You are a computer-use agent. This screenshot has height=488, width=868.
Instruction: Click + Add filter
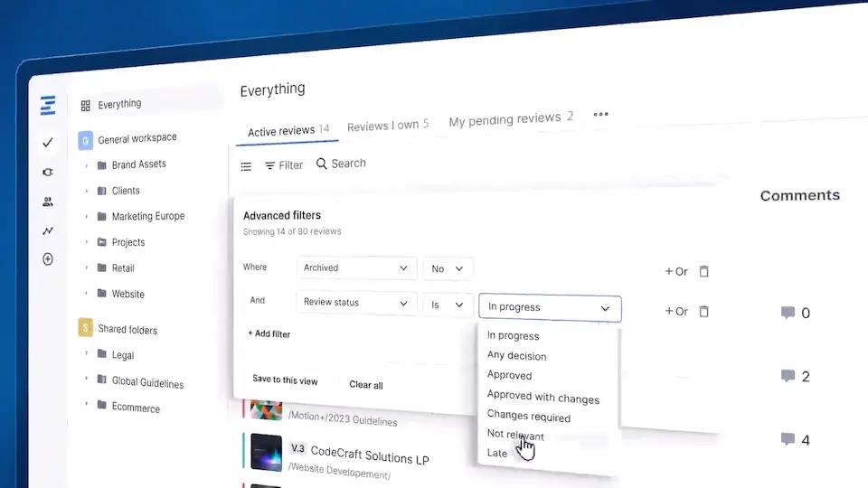pos(269,334)
